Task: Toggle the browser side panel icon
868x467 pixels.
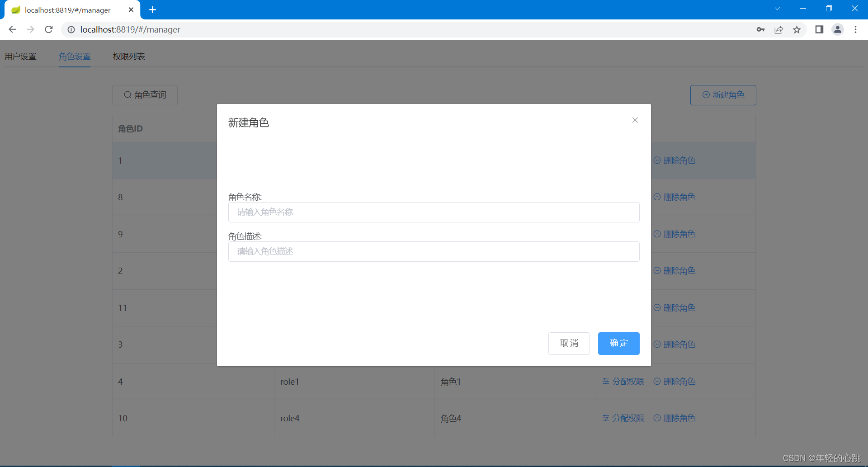Action: point(819,29)
